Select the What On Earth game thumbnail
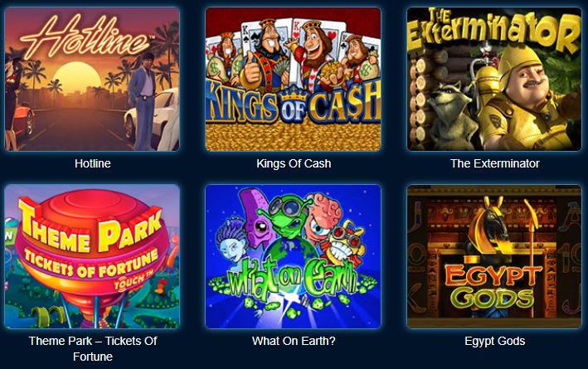Image resolution: width=588 pixels, height=369 pixels. (x=294, y=256)
